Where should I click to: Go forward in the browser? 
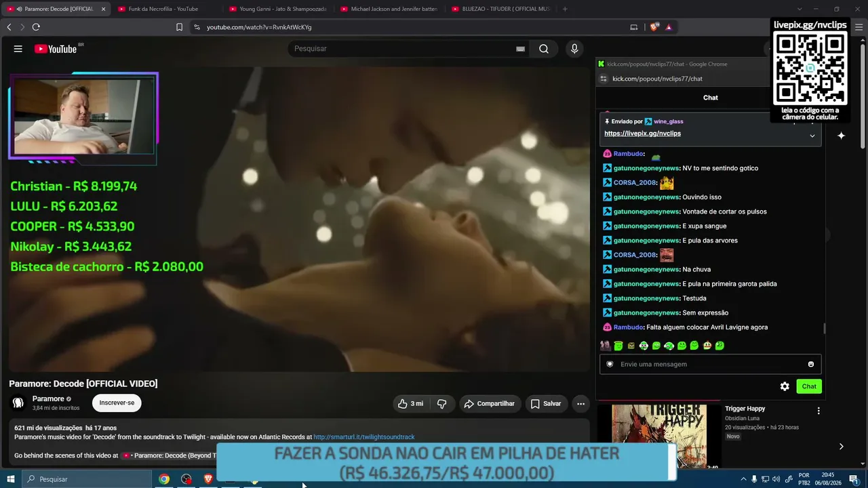pos(22,27)
